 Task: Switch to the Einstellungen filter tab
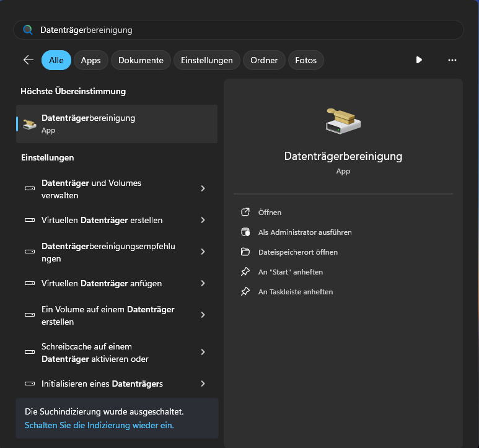point(207,60)
